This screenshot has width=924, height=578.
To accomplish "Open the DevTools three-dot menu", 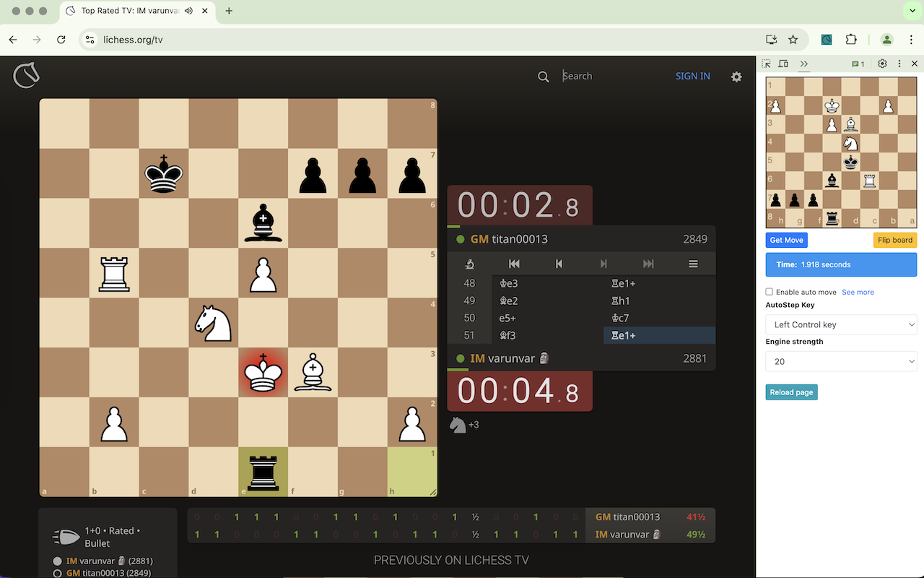I will 898,64.
